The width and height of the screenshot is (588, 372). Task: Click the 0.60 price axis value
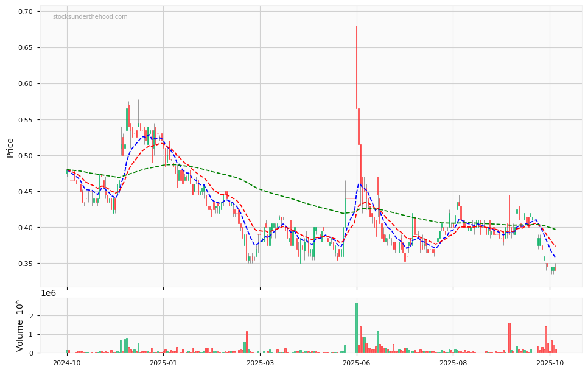tap(25, 84)
